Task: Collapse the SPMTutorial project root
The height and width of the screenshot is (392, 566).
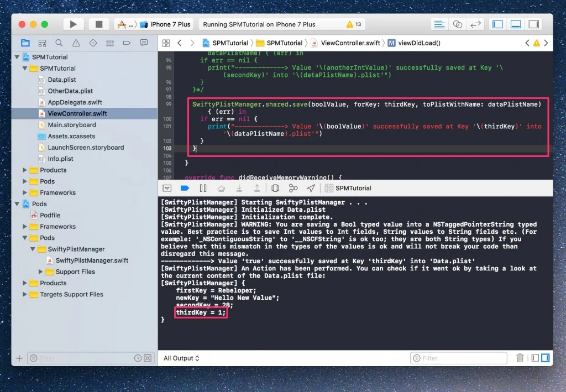Action: (17, 57)
